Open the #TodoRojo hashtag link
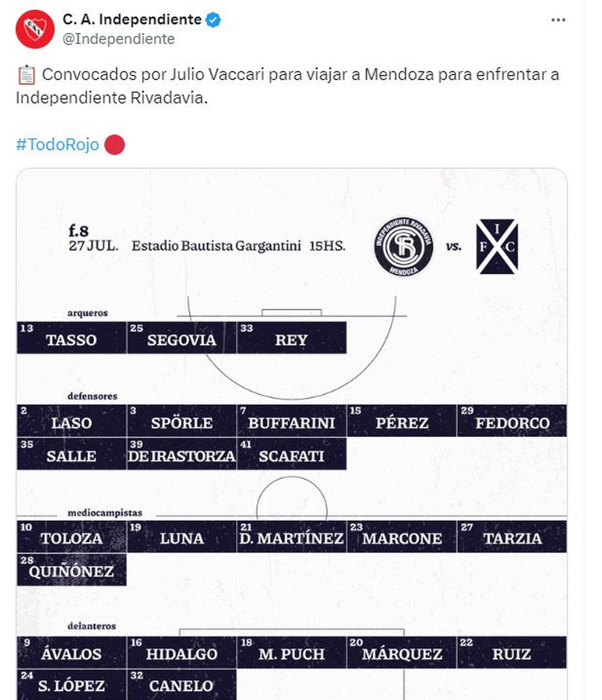 (x=58, y=144)
